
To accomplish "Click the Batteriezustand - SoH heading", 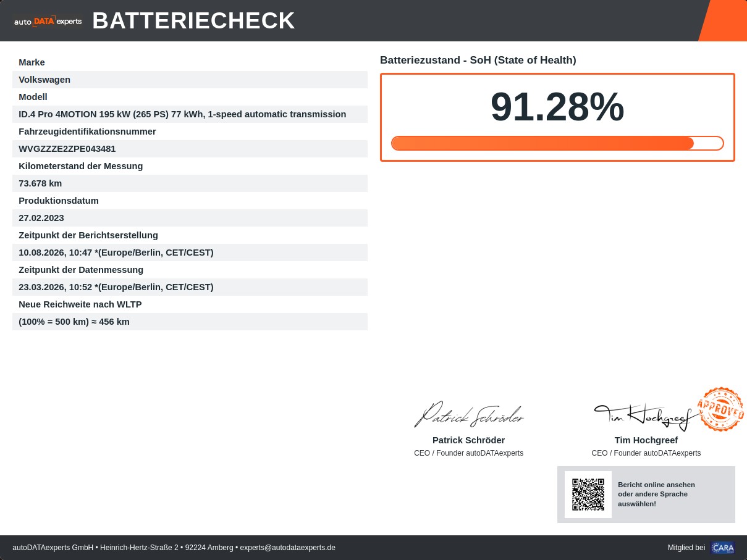I will [478, 60].
